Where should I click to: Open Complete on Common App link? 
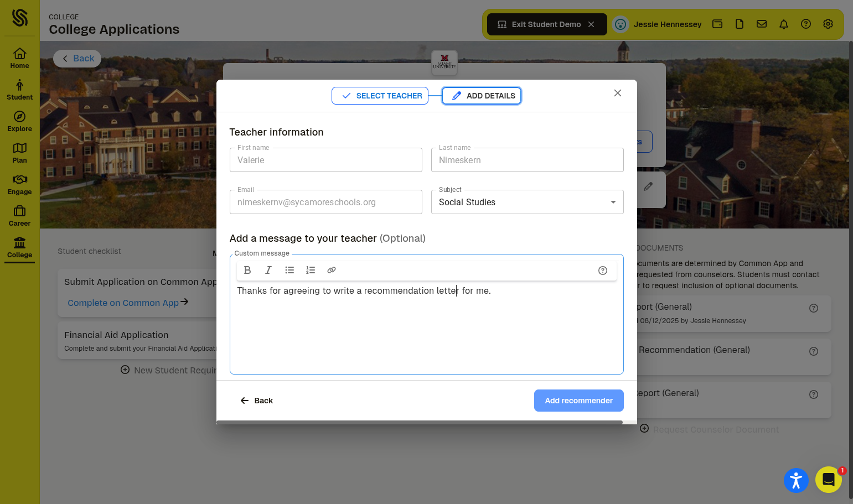[128, 303]
